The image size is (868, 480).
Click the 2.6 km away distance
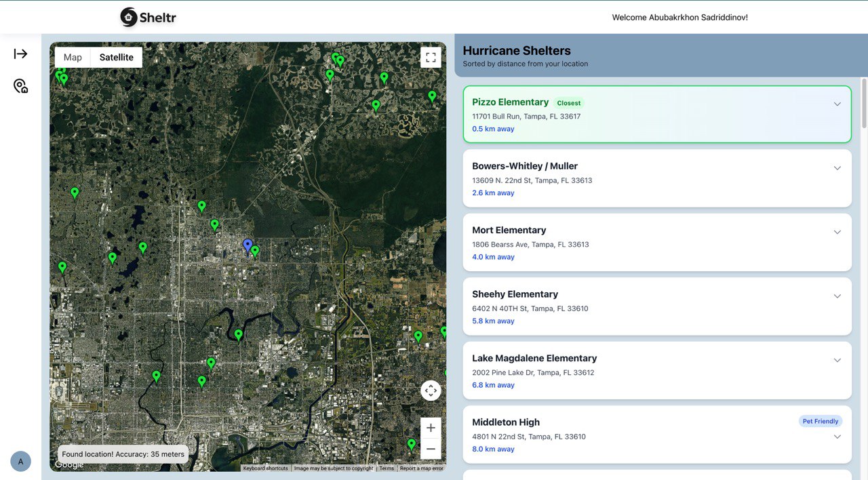(493, 193)
